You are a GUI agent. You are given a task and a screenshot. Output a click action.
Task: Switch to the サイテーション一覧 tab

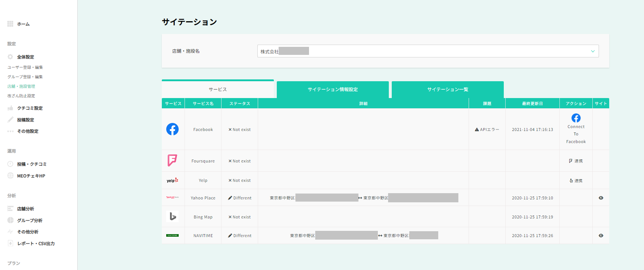coord(447,90)
